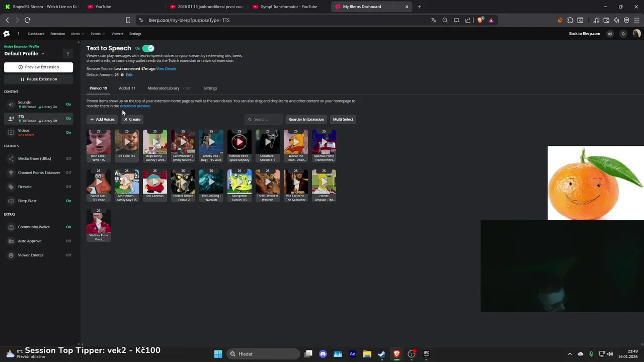644x362 pixels.
Task: Open the Sounds section in sidebar
Action: click(38, 104)
